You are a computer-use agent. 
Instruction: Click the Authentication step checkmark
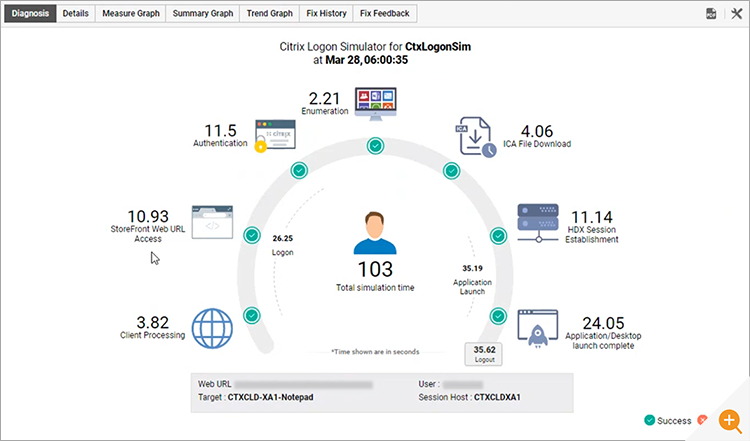tap(299, 170)
